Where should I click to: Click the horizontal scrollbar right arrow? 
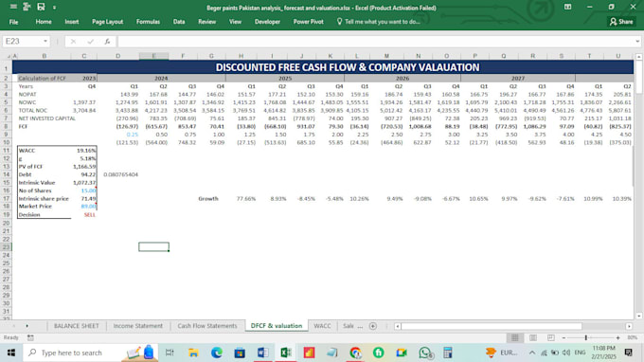click(629, 326)
